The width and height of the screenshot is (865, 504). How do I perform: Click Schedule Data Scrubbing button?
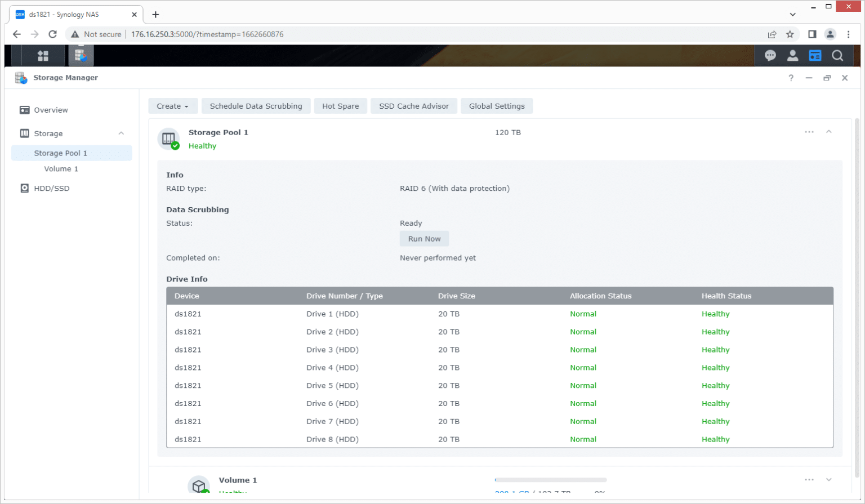click(x=256, y=106)
